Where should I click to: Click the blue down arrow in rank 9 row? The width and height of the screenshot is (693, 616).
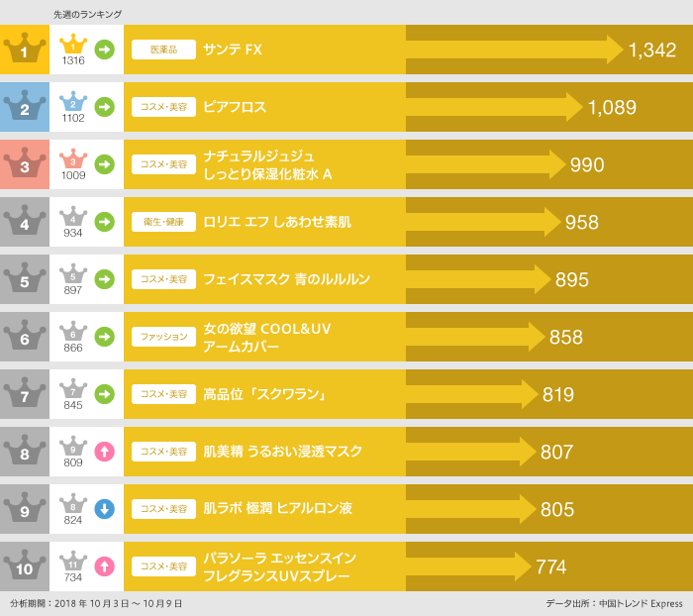click(104, 509)
